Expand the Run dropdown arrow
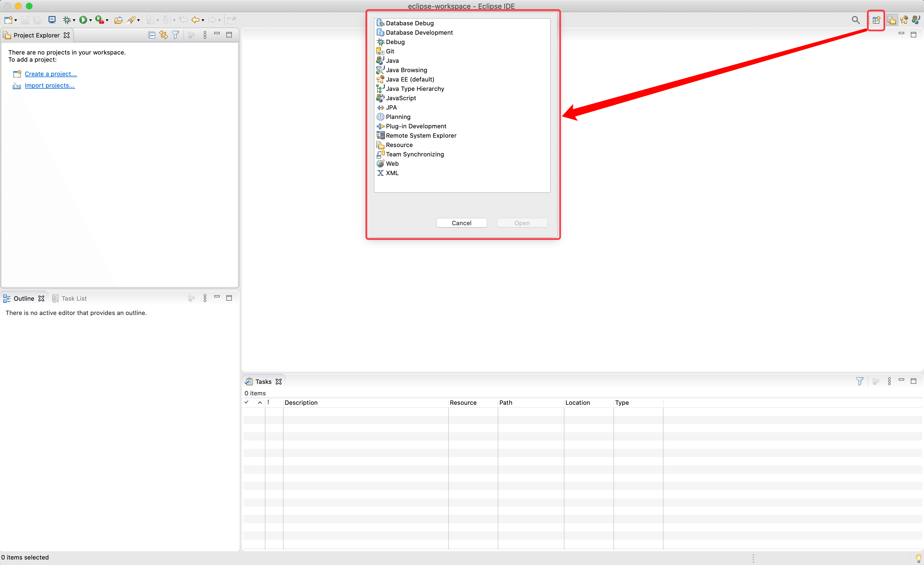The height and width of the screenshot is (565, 924). 90,21
